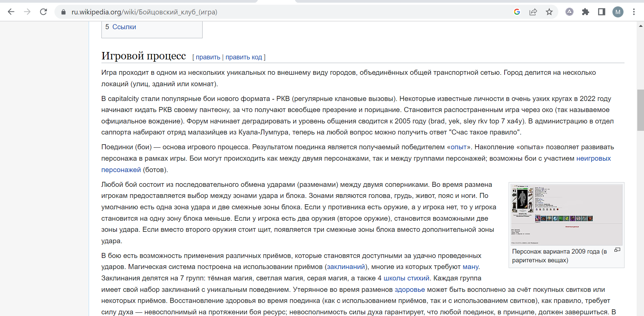Click the paragraph starting 'В capitalcity стали'
The height and width of the screenshot is (316, 644).
pyautogui.click(x=358, y=115)
